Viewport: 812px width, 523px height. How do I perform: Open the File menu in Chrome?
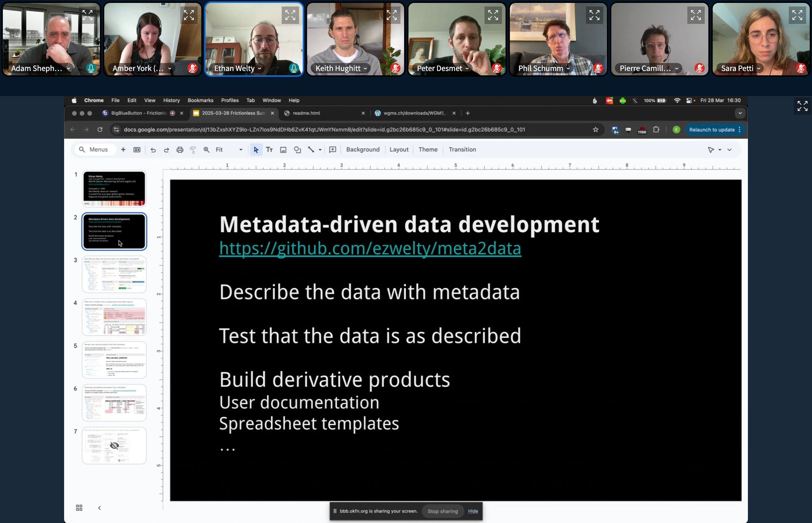(x=115, y=100)
